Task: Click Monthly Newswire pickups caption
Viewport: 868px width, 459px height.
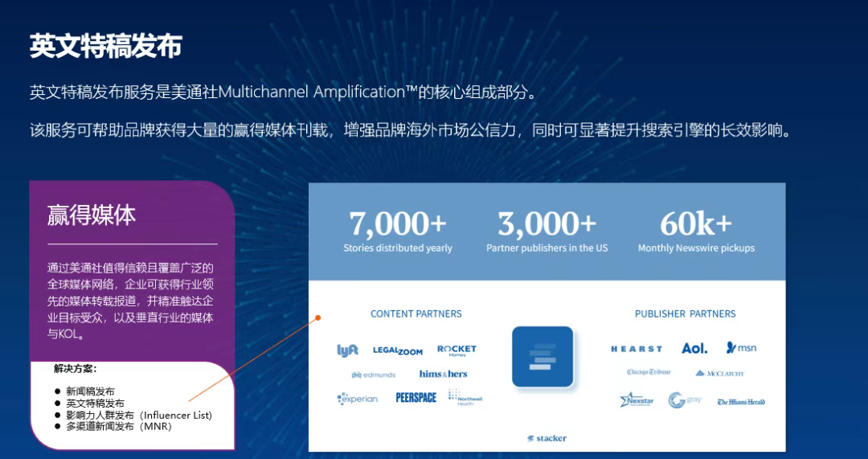Action: coord(696,248)
